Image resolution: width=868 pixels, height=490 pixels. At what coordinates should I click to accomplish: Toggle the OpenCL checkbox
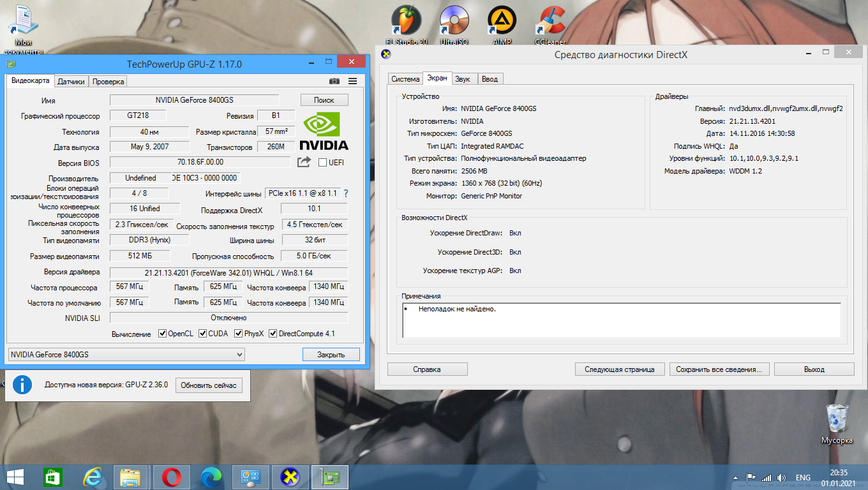(x=163, y=334)
